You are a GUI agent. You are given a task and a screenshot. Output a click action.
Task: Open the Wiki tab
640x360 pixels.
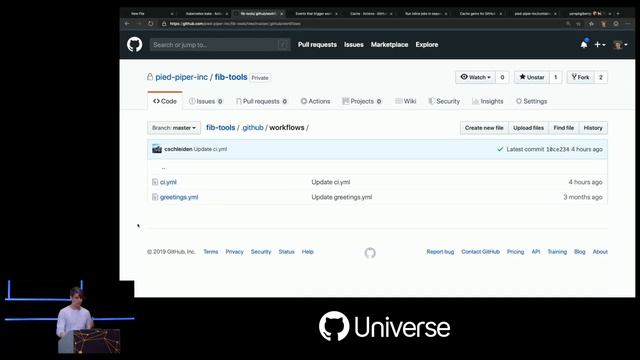[405, 101]
